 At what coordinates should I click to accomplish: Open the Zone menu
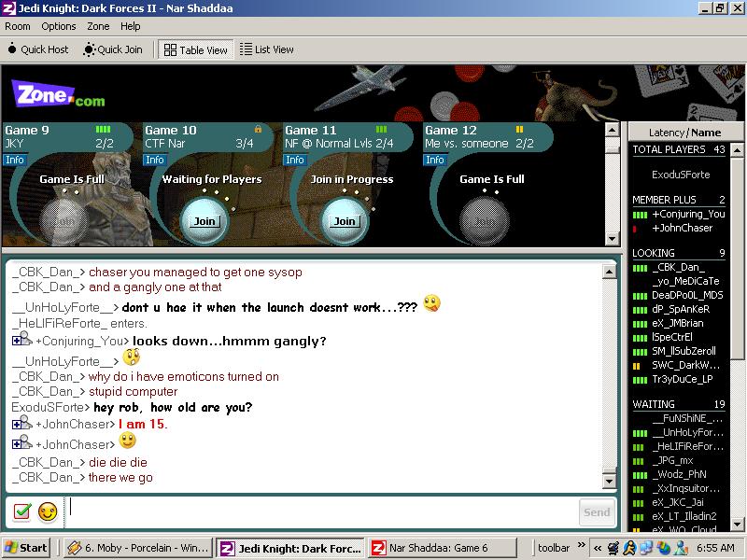tap(98, 26)
